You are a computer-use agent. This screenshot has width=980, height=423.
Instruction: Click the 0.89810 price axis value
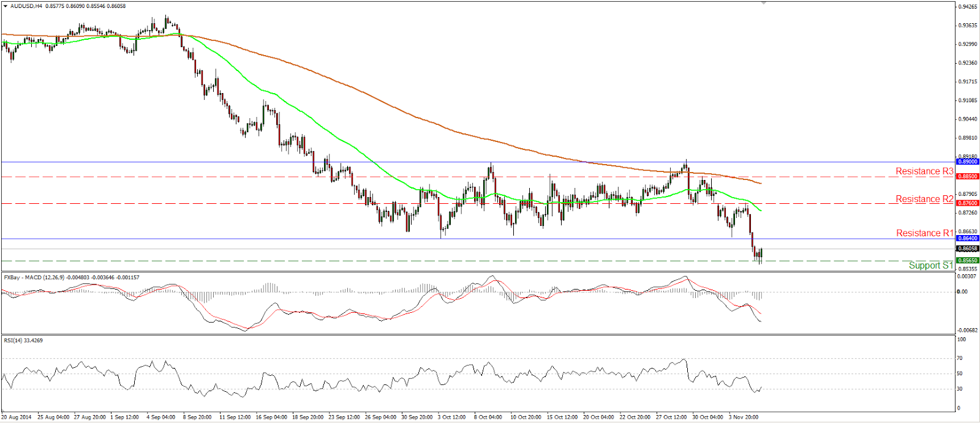pyautogui.click(x=967, y=138)
